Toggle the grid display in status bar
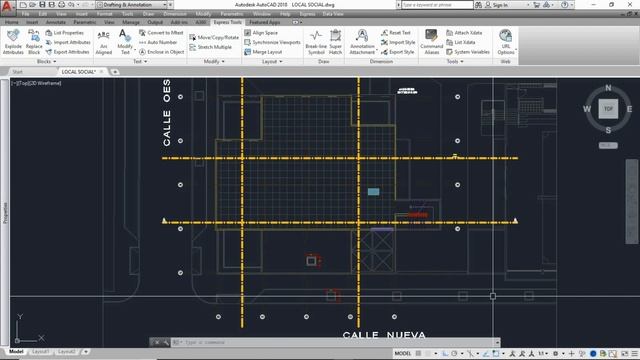The height and width of the screenshot is (360, 640). (418, 353)
